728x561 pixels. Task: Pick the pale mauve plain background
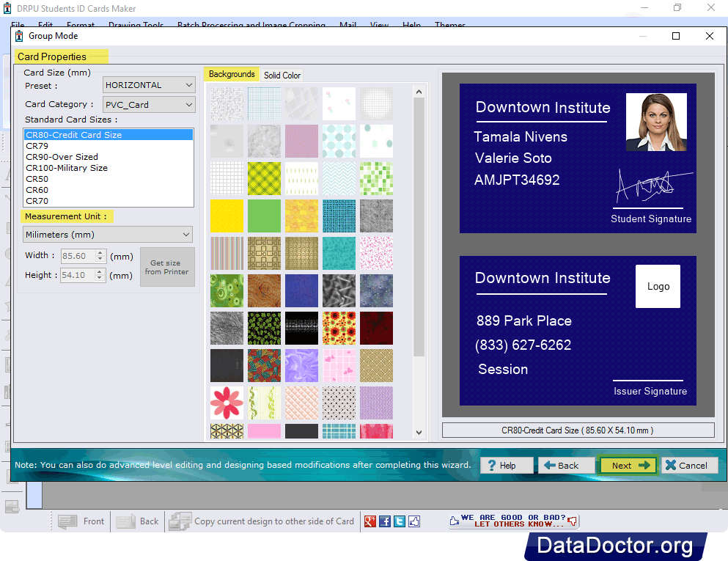coord(302,142)
